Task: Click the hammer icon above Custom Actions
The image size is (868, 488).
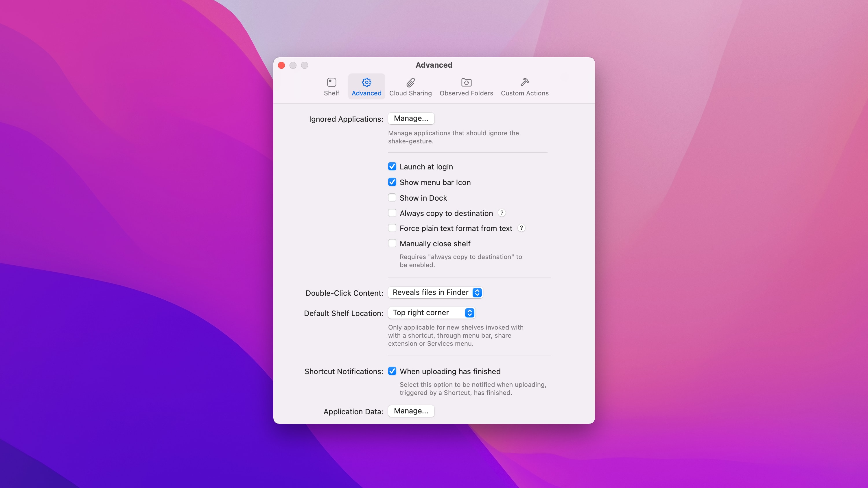Action: [524, 82]
